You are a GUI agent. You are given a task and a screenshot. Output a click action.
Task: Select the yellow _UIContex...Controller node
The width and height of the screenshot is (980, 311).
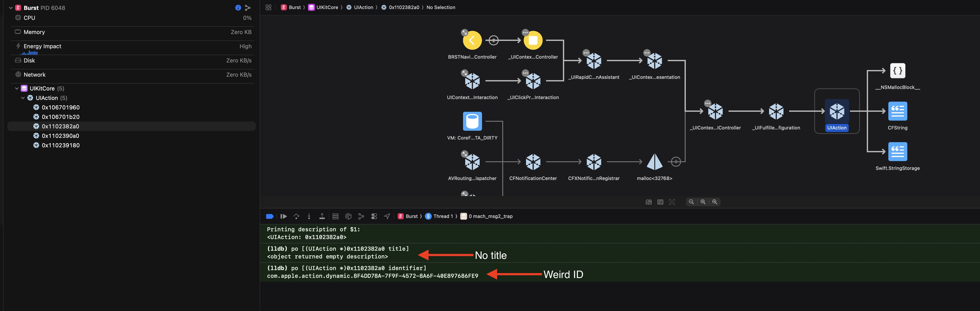[x=533, y=40]
